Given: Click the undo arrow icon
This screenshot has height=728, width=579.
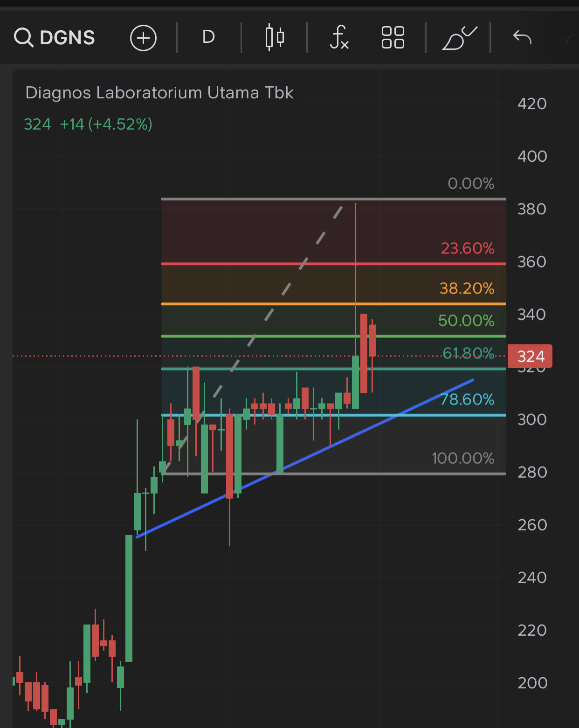Looking at the screenshot, I should [x=522, y=37].
